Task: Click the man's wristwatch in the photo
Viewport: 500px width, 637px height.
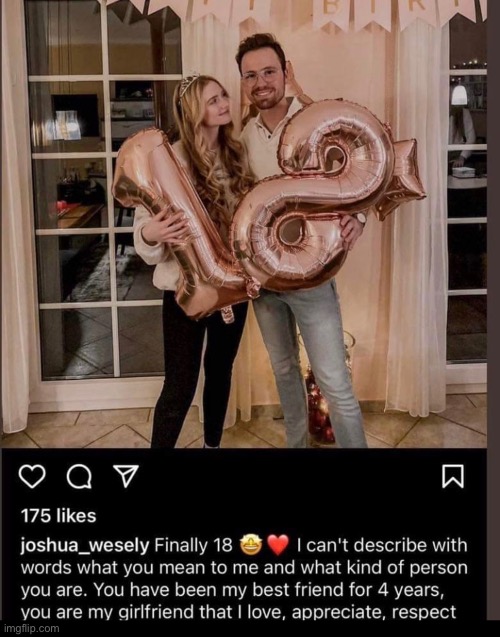Action: point(360,218)
